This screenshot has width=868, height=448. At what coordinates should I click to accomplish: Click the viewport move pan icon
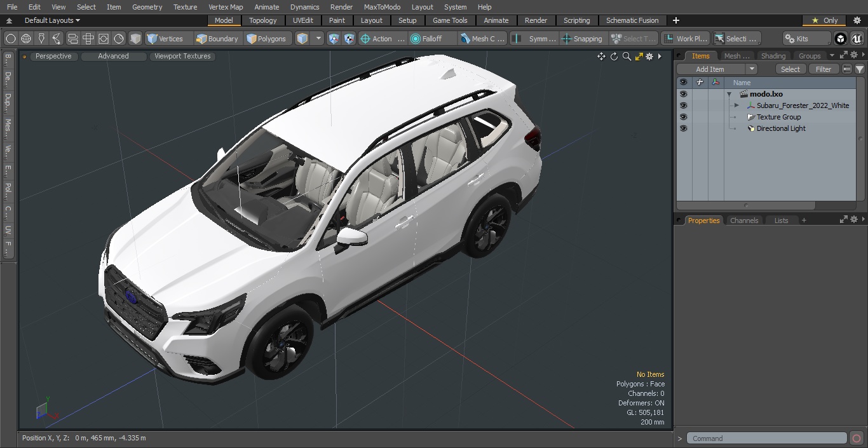[601, 57]
